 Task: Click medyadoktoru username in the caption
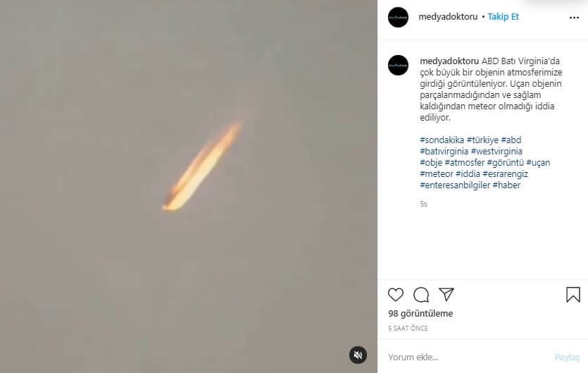(x=449, y=61)
